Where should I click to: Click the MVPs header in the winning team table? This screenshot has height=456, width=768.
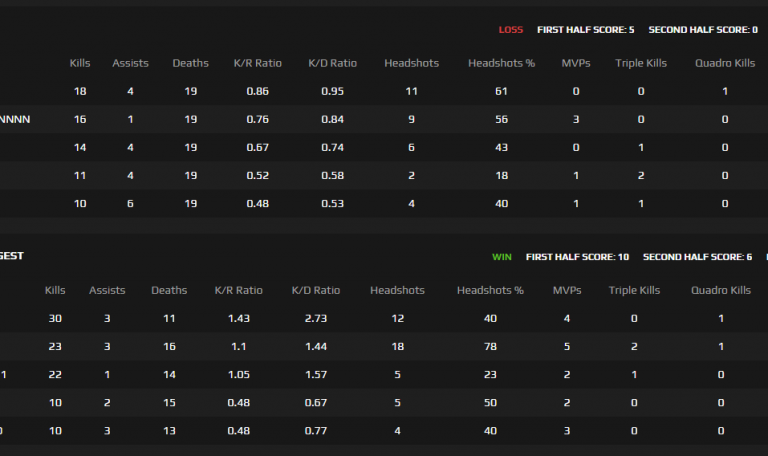coord(567,290)
